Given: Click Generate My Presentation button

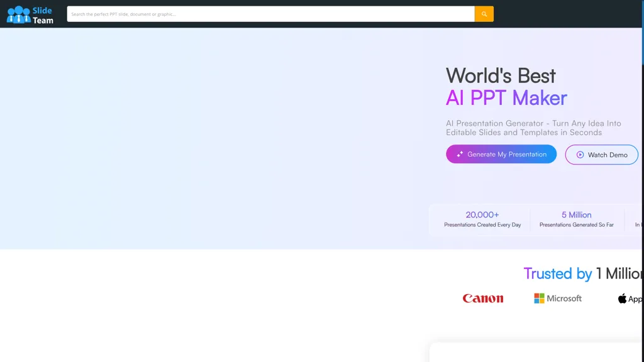Looking at the screenshot, I should pyautogui.click(x=501, y=154).
